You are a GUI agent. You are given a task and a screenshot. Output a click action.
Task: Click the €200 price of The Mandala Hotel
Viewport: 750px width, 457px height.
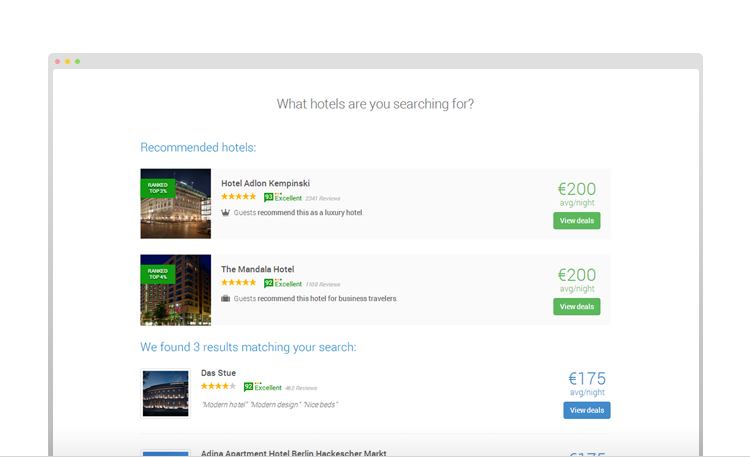pyautogui.click(x=576, y=275)
